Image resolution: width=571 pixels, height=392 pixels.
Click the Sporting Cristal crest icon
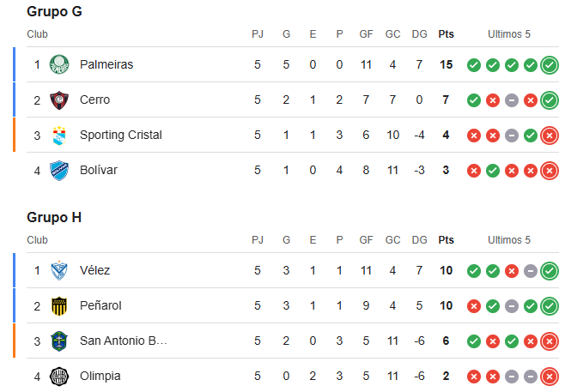point(59,136)
